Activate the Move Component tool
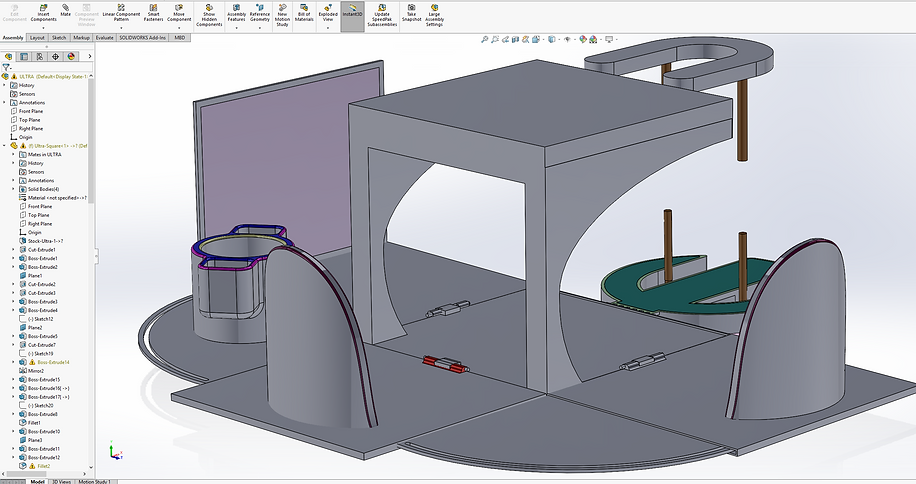 coord(179,13)
